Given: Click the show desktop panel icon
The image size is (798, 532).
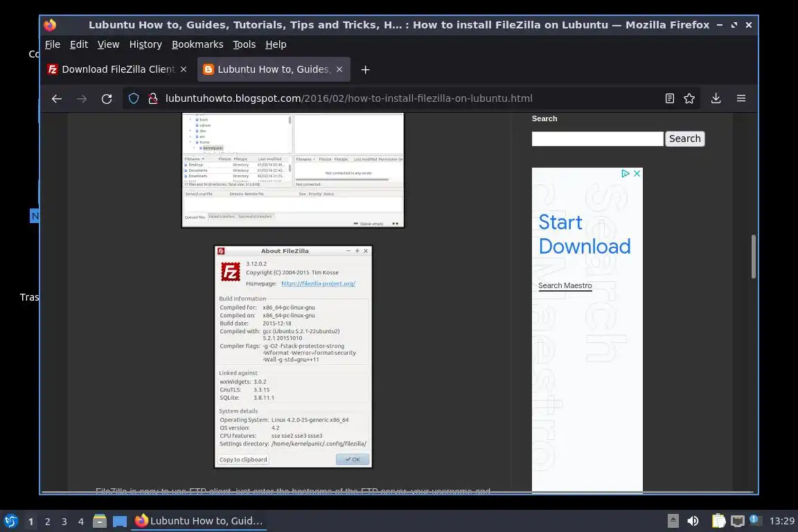Looking at the screenshot, I should pyautogui.click(x=120, y=522).
